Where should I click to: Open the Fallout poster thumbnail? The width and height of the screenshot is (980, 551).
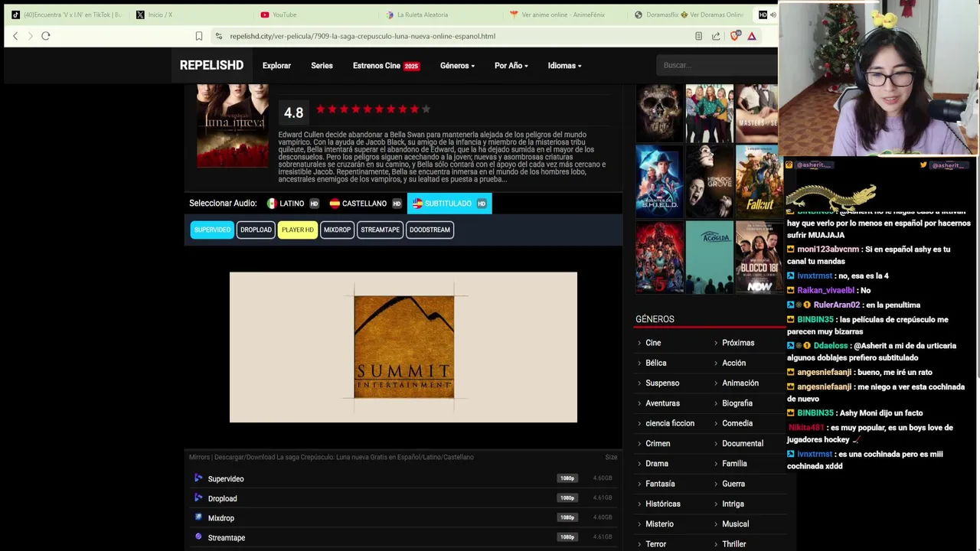tap(759, 181)
